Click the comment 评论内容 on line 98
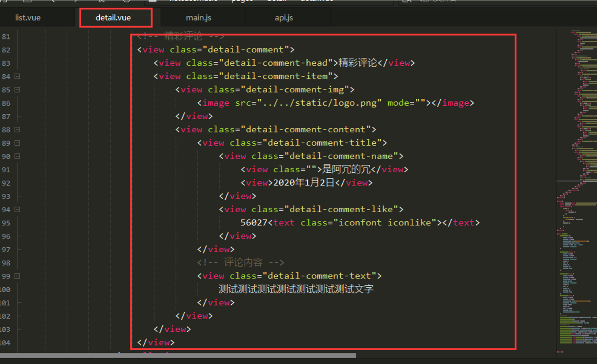Screen dimensions: 597x364 243,263
